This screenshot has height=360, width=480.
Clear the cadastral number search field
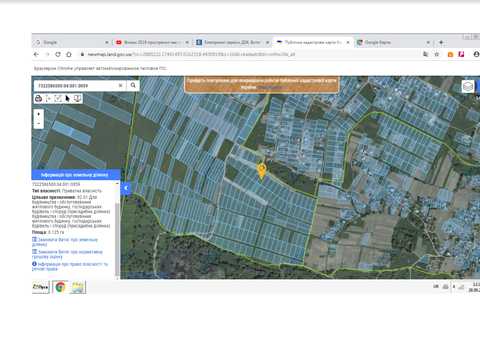120,86
